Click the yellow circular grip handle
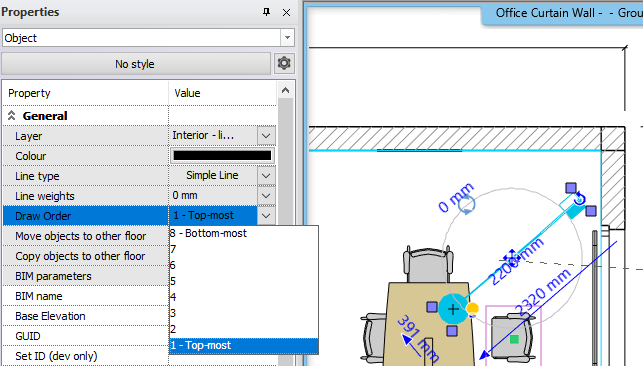Viewport: 643px width, 366px height. pos(472,308)
